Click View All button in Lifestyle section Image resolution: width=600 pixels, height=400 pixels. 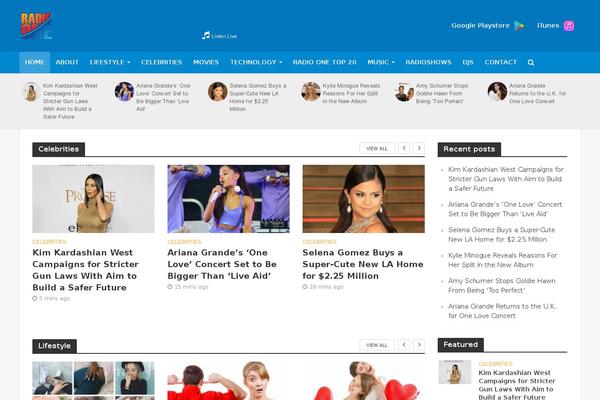[376, 345]
